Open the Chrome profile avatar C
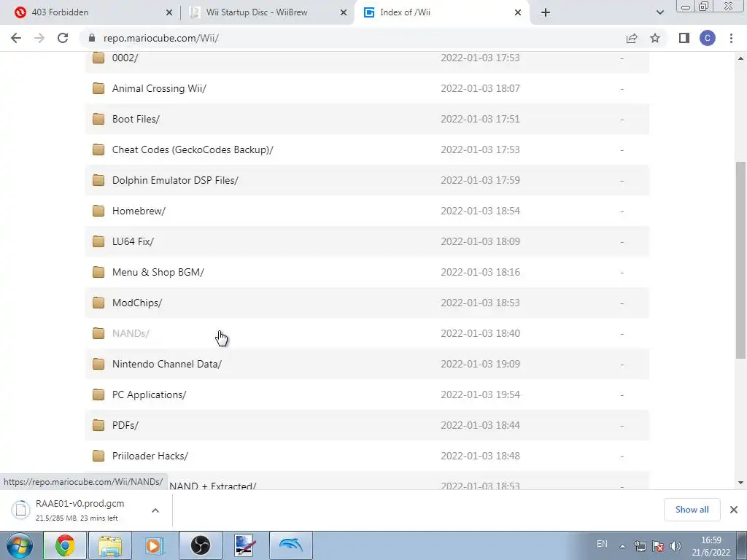 point(708,38)
